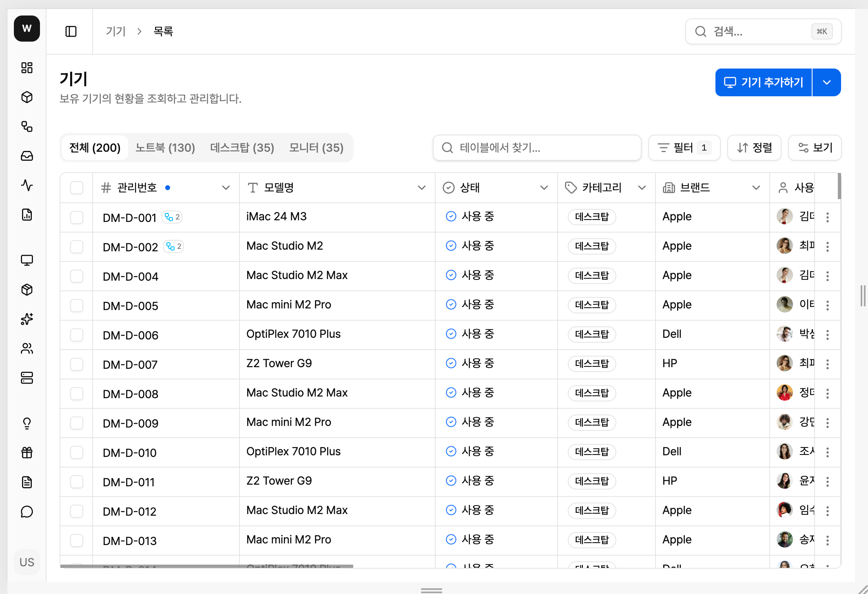Open row actions menu for DM-D-006

[828, 335]
